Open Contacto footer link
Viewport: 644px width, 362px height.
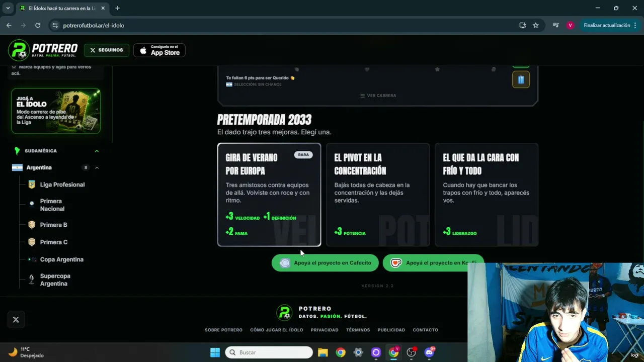click(426, 330)
